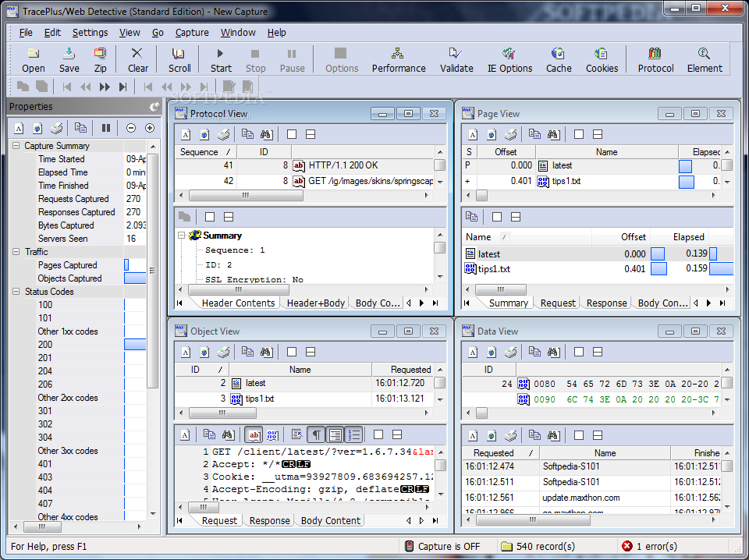Click the font icon in Protocol View toolbar
This screenshot has width=749, height=560.
point(186,135)
